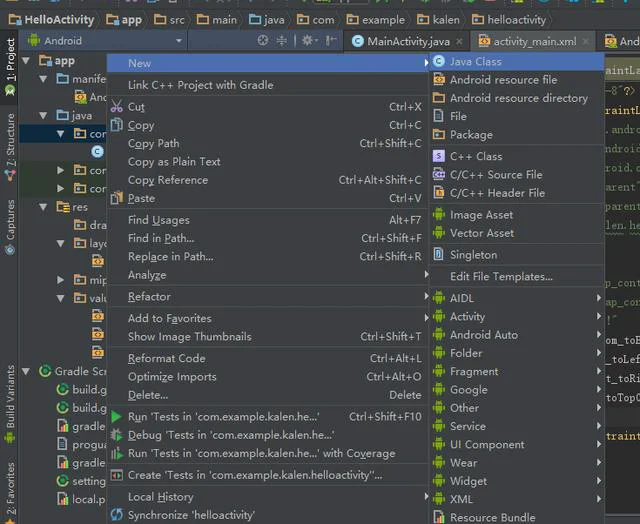Collapse the res folder node
This screenshot has height=524, width=640.
click(43, 207)
